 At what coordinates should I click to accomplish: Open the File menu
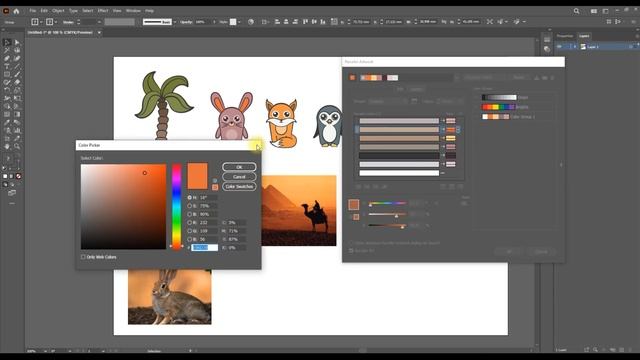[32, 11]
